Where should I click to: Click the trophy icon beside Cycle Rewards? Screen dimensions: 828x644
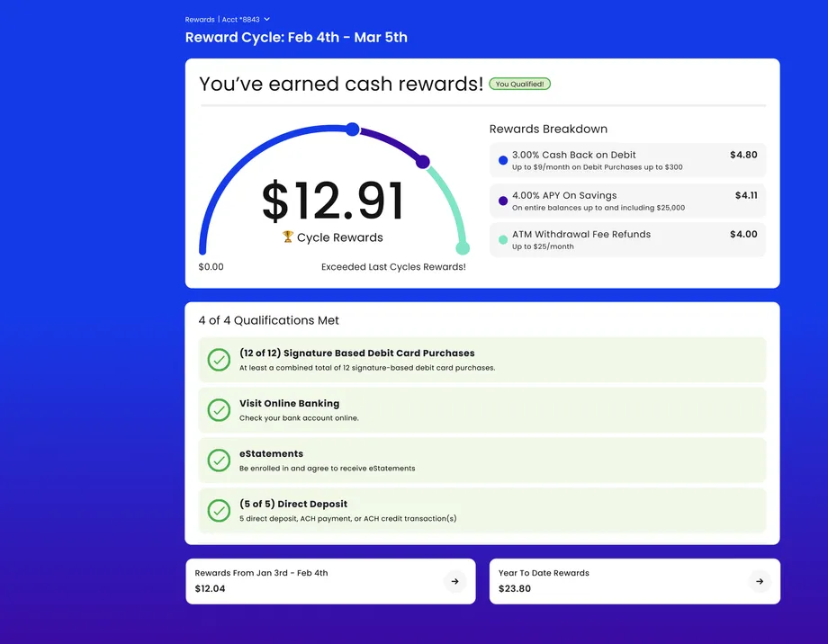tap(288, 237)
